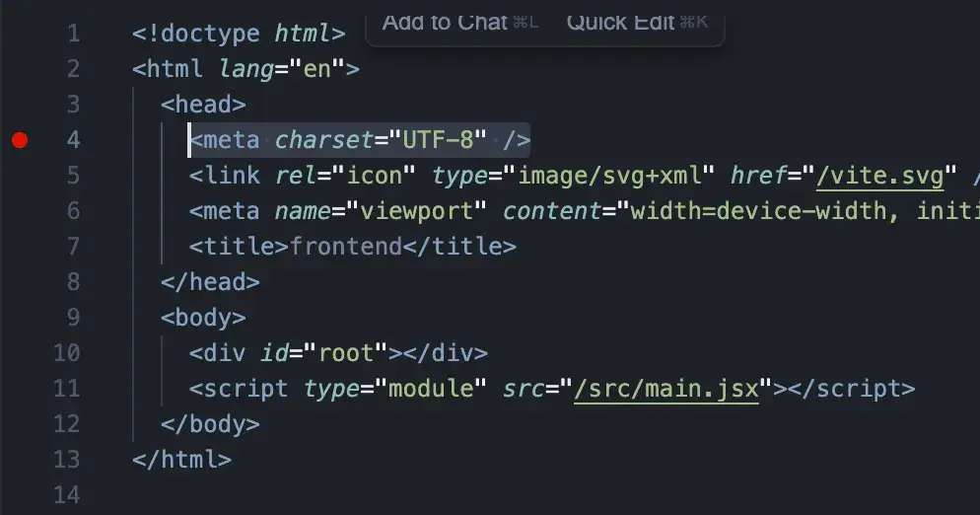Click line number 13 in gutter
This screenshot has width=980, height=515.
pos(67,460)
